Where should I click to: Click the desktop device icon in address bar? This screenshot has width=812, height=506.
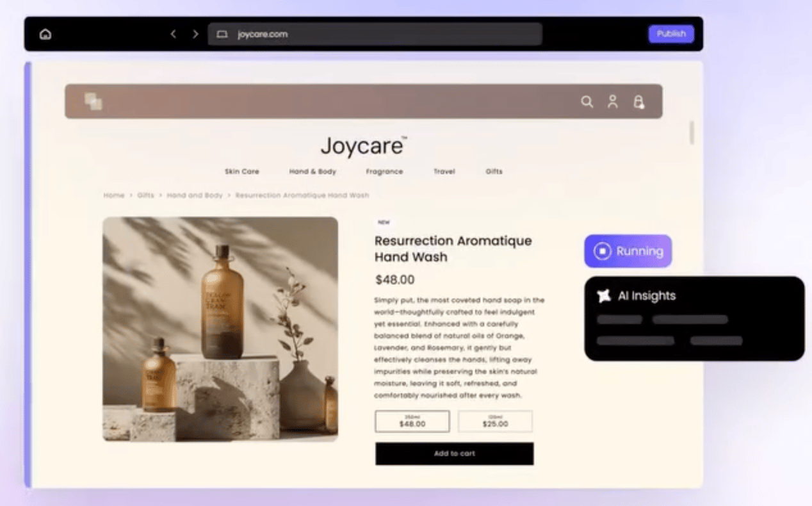[222, 34]
